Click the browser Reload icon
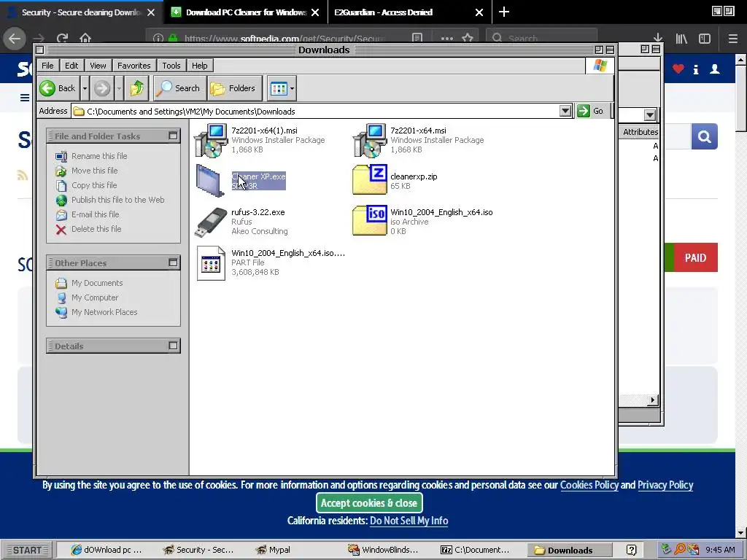Viewport: 747px width, 560px height. 62,38
